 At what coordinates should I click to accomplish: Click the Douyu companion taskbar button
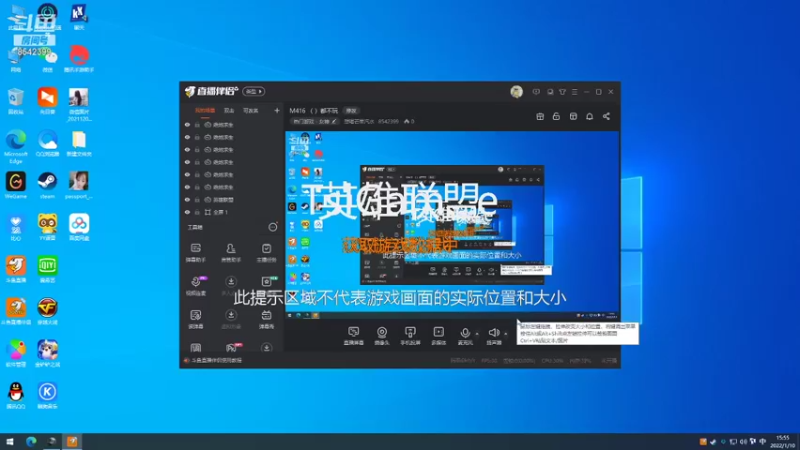72,441
